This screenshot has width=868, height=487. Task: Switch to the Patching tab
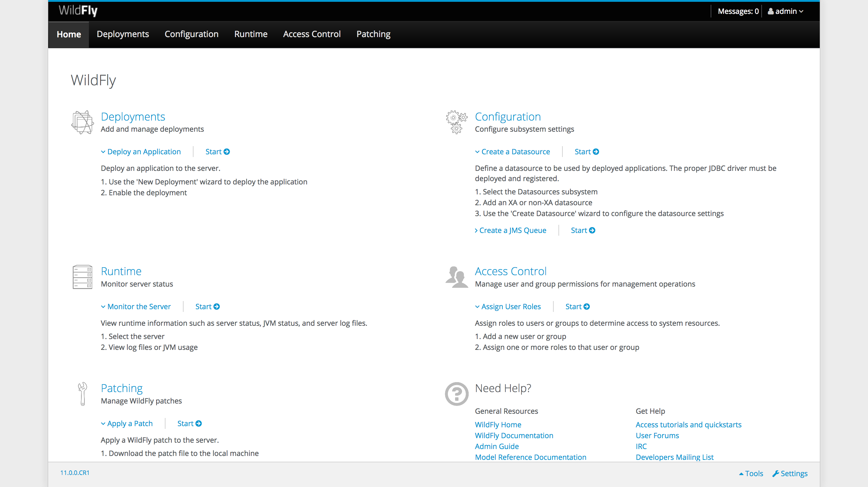click(x=373, y=34)
